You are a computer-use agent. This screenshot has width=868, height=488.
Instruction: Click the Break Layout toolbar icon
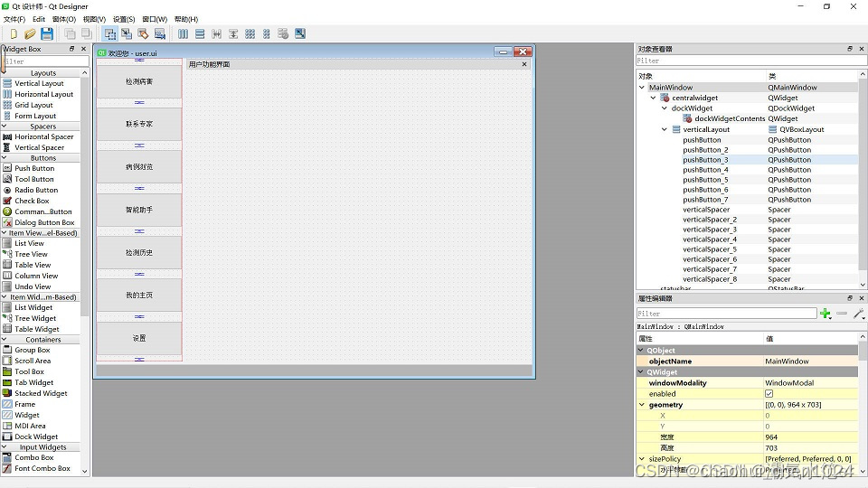(x=283, y=33)
